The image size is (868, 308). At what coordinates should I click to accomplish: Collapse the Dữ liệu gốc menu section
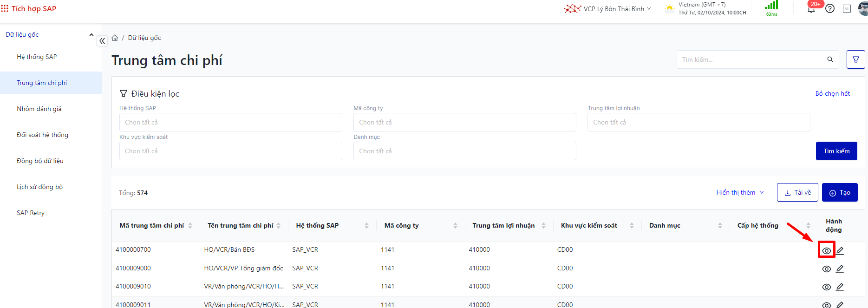coord(91,35)
